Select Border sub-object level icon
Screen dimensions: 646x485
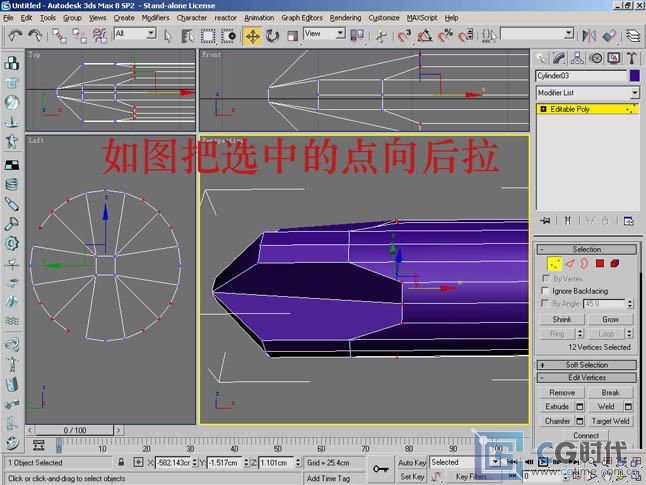click(x=584, y=264)
